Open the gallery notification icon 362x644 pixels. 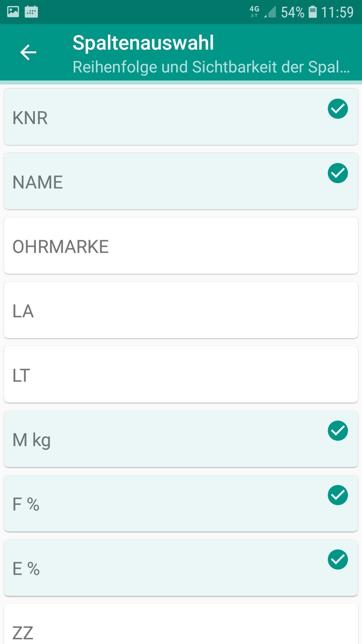click(x=13, y=12)
